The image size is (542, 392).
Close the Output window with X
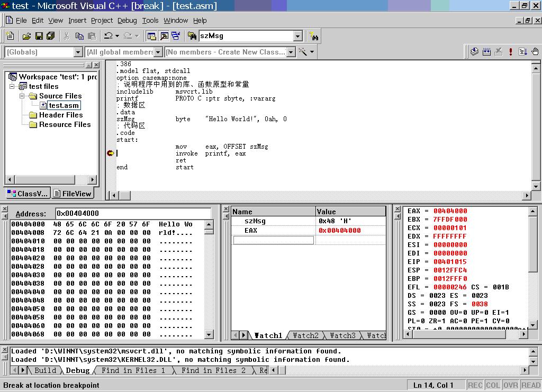pos(4,350)
